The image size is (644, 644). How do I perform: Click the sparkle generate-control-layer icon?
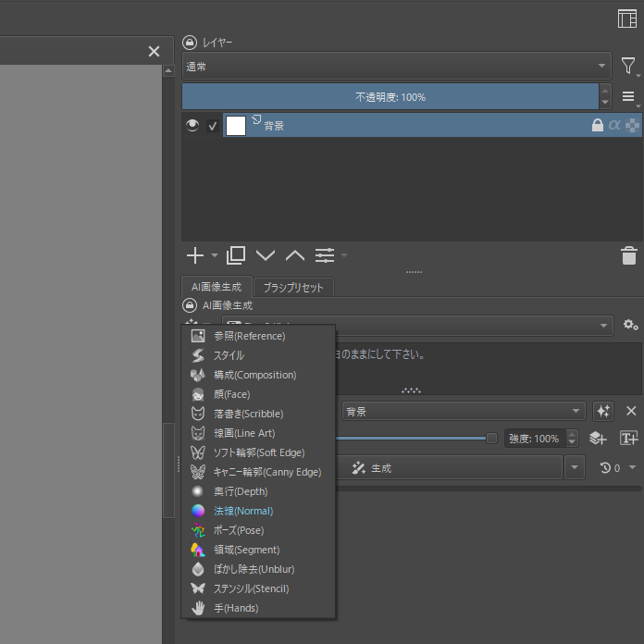pyautogui.click(x=603, y=411)
